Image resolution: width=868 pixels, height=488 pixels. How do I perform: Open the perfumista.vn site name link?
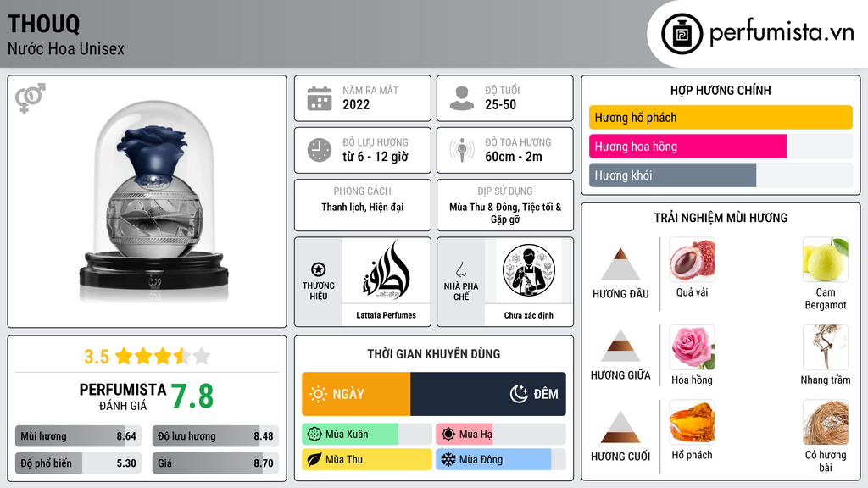coord(782,32)
